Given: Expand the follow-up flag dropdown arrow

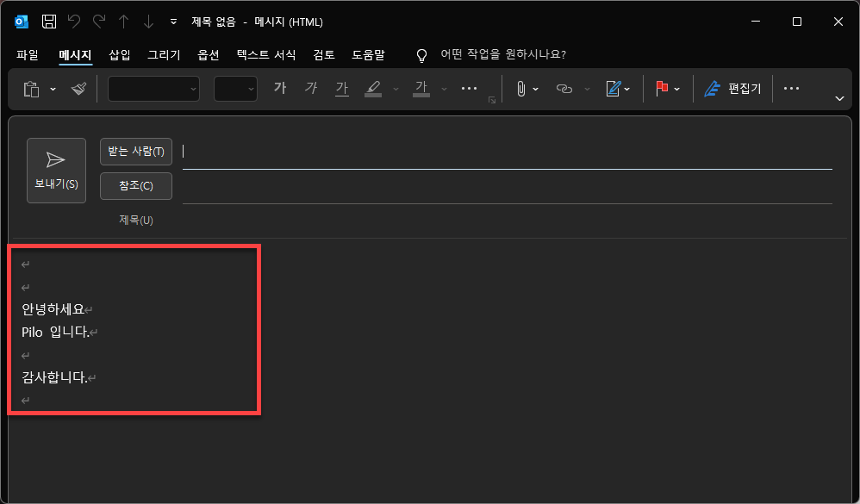Looking at the screenshot, I should (676, 89).
